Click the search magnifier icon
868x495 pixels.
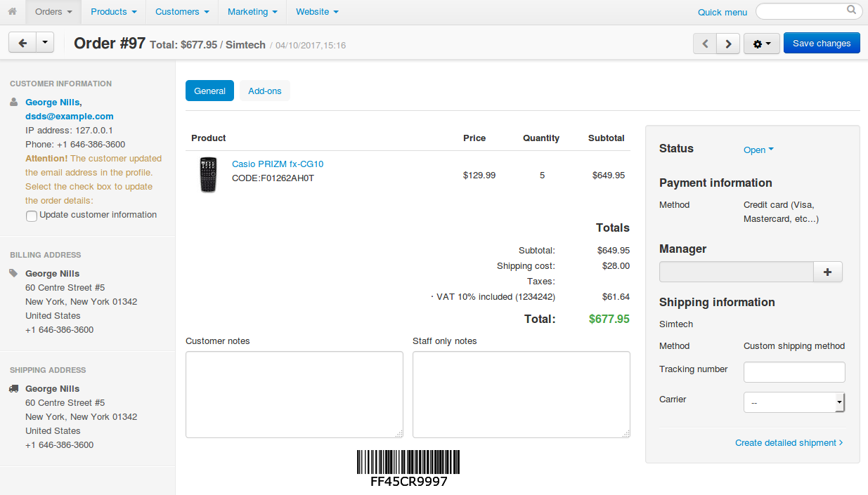coord(851,11)
